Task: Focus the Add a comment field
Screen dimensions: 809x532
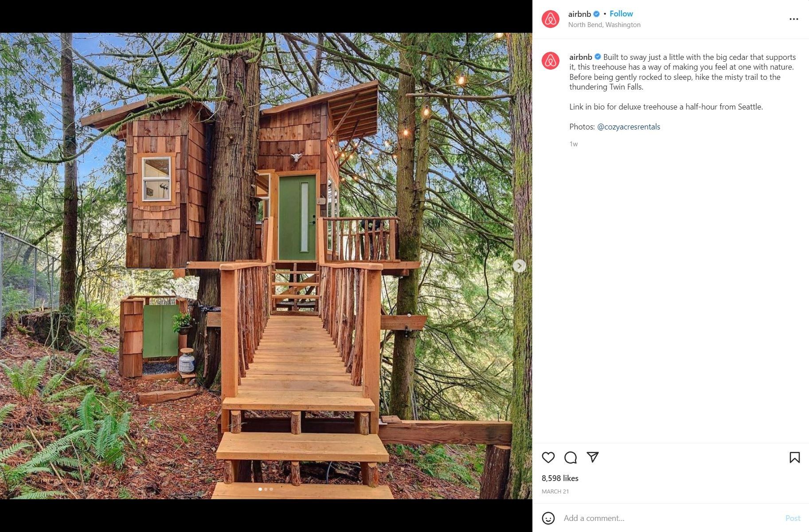Action: pos(669,518)
